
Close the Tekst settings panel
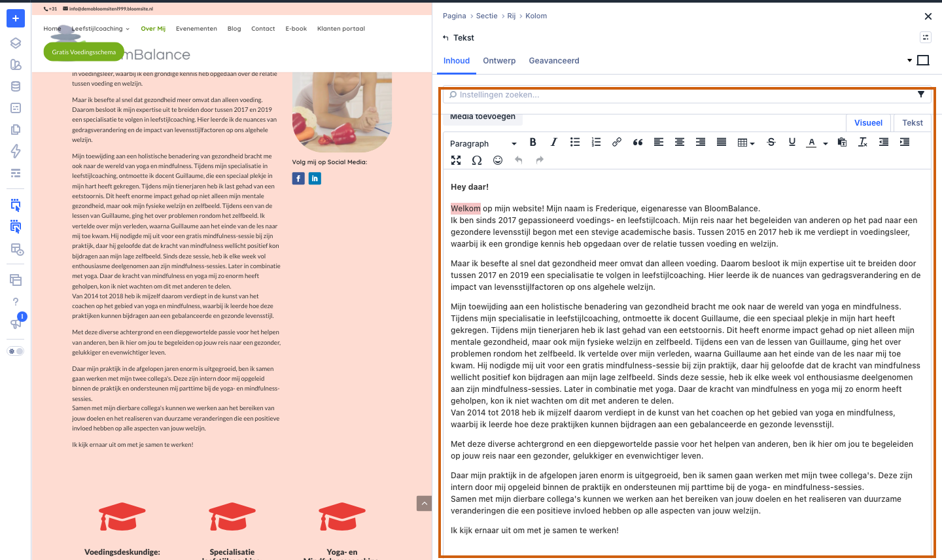928,16
